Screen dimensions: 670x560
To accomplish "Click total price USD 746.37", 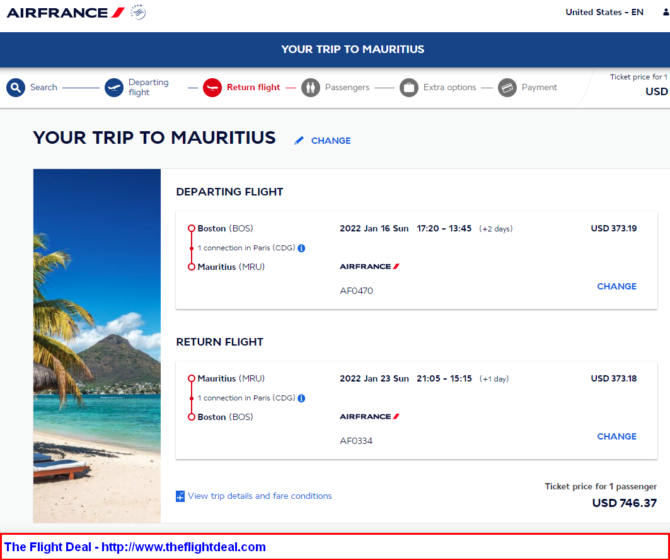I will coord(624,503).
